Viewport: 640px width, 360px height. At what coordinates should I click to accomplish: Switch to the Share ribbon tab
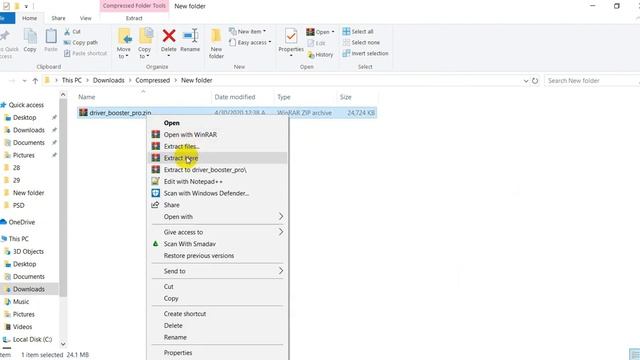click(58, 18)
